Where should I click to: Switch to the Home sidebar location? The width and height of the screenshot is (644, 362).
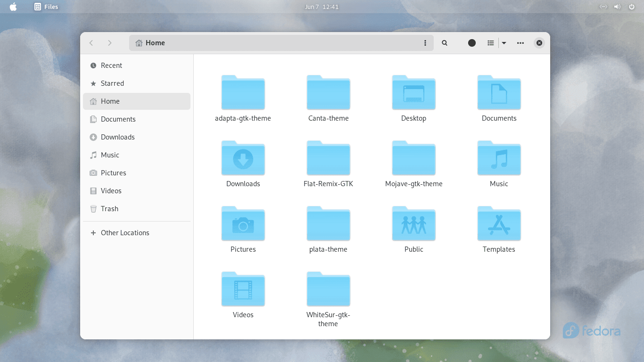click(110, 101)
